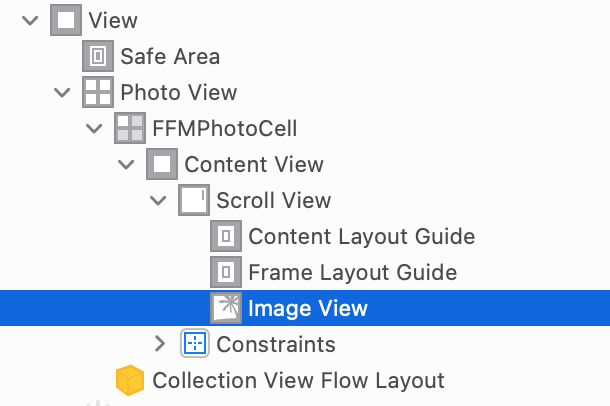
Task: Click the Photo View collection grid icon
Action: point(98,92)
